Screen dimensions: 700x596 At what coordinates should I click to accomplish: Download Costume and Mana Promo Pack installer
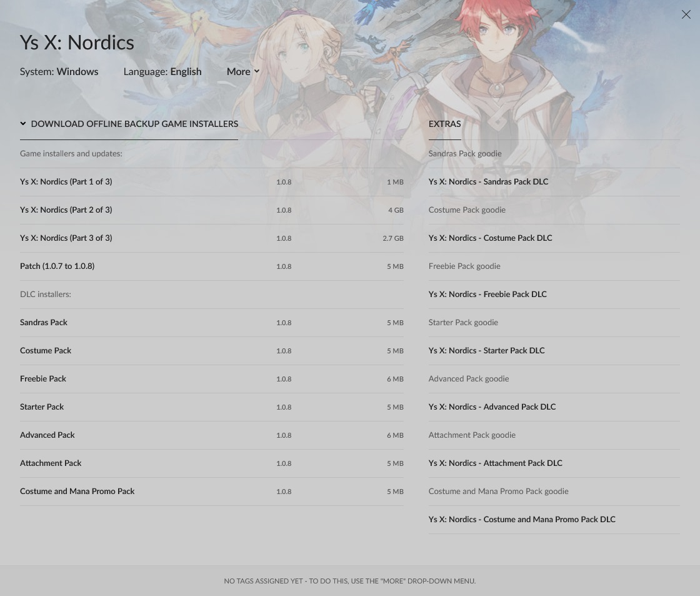click(212, 492)
